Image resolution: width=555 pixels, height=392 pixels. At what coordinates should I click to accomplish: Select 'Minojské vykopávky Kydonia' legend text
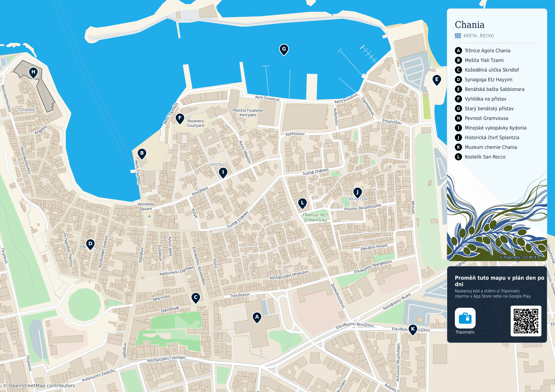pos(495,128)
